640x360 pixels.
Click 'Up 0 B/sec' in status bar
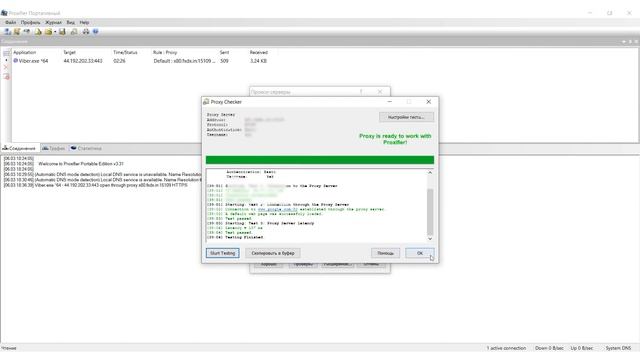pos(582,348)
